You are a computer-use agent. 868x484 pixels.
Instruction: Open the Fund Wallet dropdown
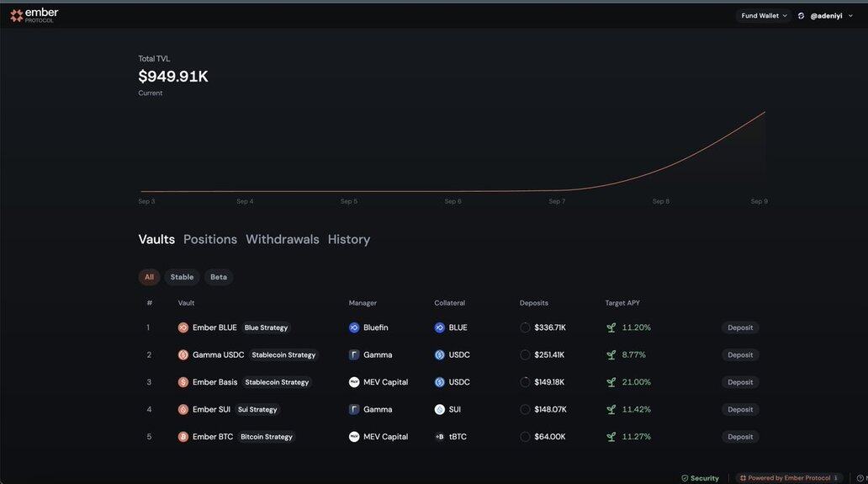point(764,16)
